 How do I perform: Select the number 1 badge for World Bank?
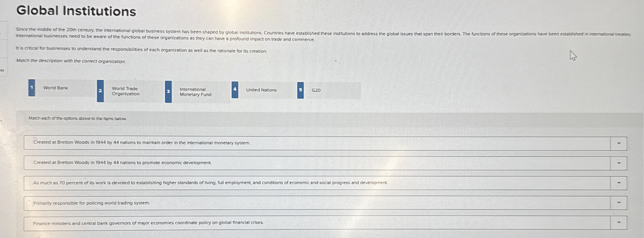coord(32,88)
